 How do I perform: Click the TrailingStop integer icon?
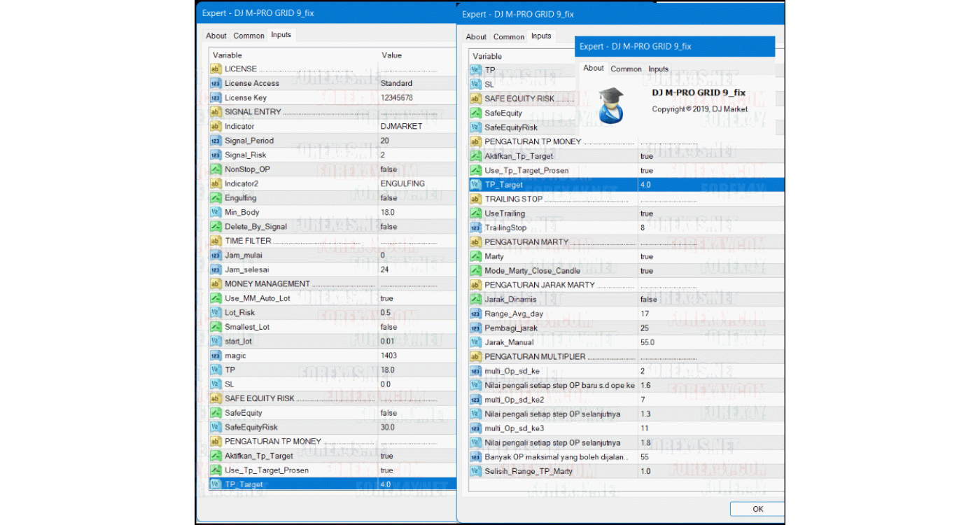click(476, 227)
